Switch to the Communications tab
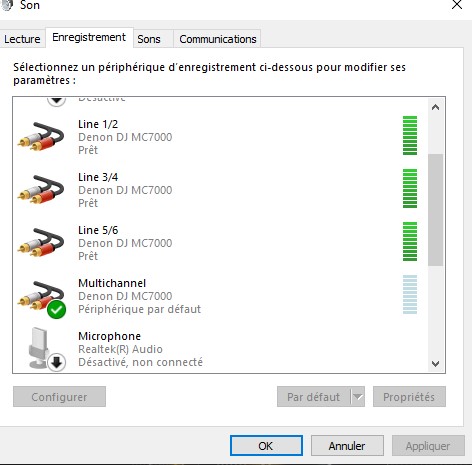 (218, 39)
